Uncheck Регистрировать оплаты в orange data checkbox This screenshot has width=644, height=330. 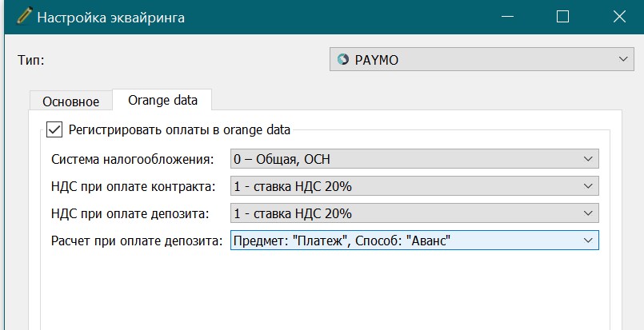point(54,129)
